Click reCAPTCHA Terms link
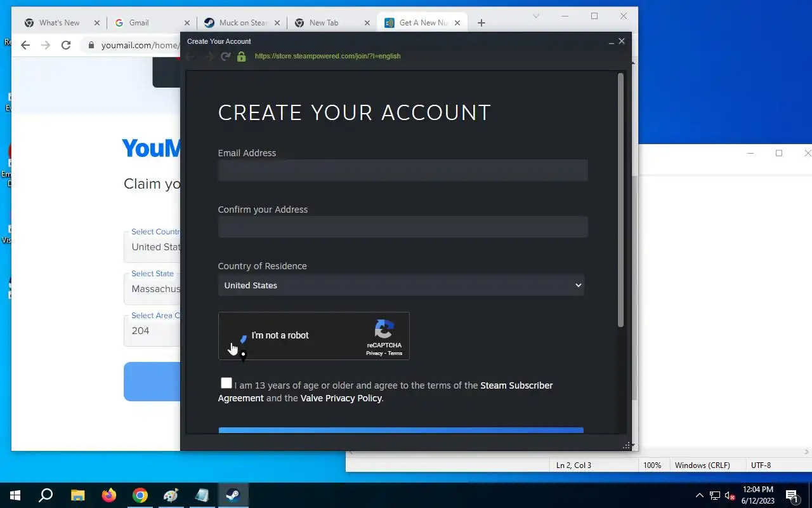 [x=395, y=353]
